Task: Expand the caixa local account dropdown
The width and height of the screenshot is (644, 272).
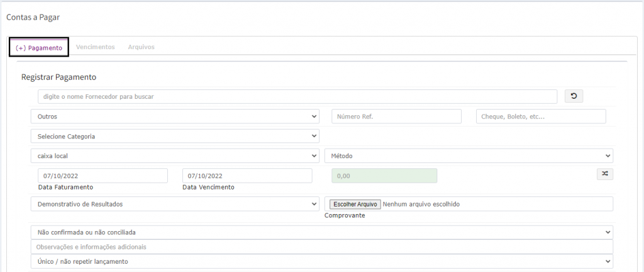Action: [x=175, y=156]
